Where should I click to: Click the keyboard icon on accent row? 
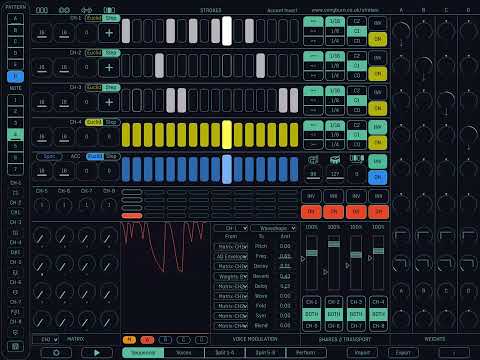[x=356, y=159]
